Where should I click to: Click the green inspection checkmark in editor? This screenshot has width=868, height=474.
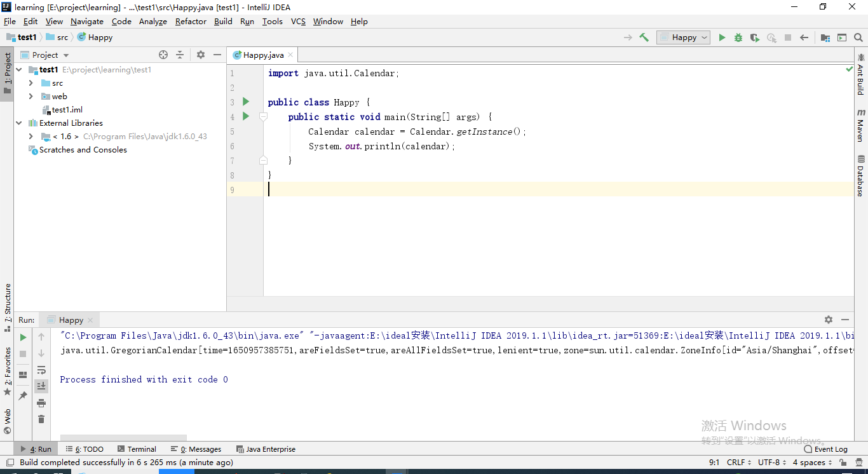click(x=849, y=69)
